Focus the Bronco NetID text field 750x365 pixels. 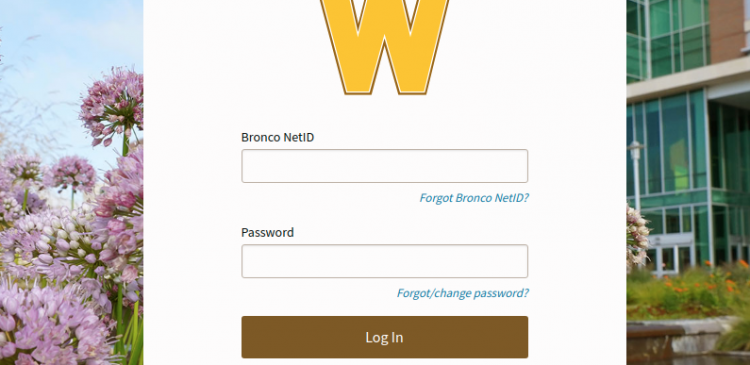pyautogui.click(x=385, y=166)
